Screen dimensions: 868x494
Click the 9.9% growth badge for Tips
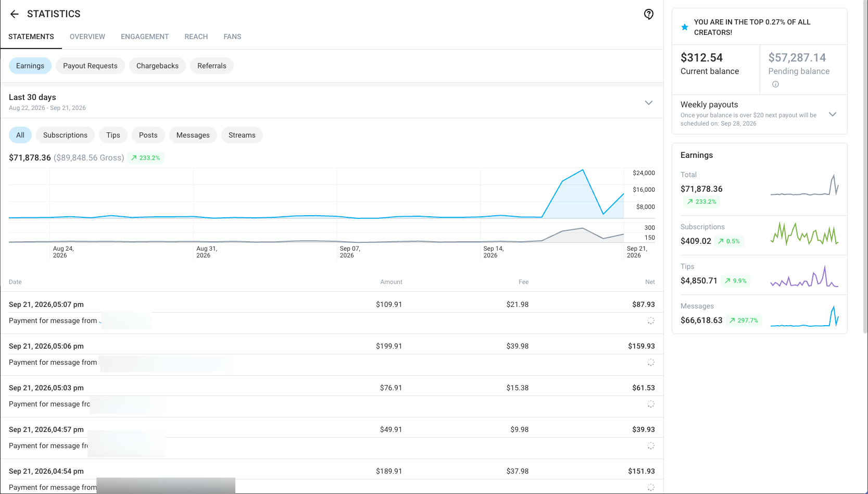[x=736, y=281]
